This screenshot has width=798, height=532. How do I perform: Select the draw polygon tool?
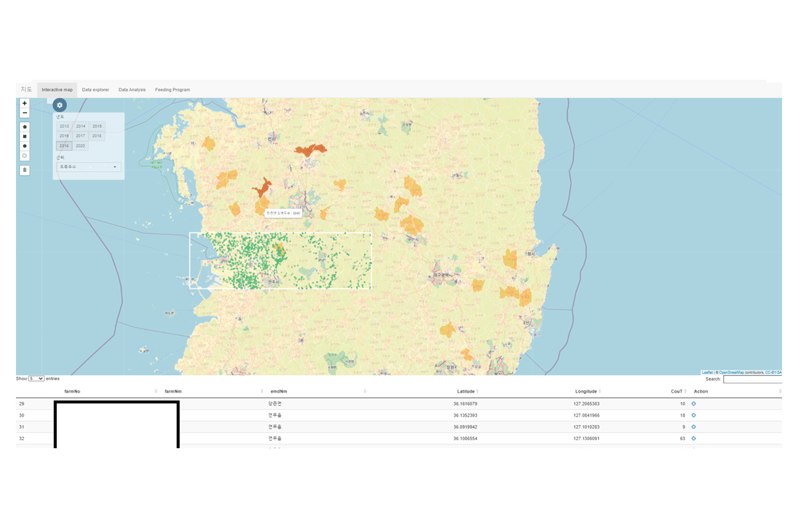pyautogui.click(x=24, y=127)
